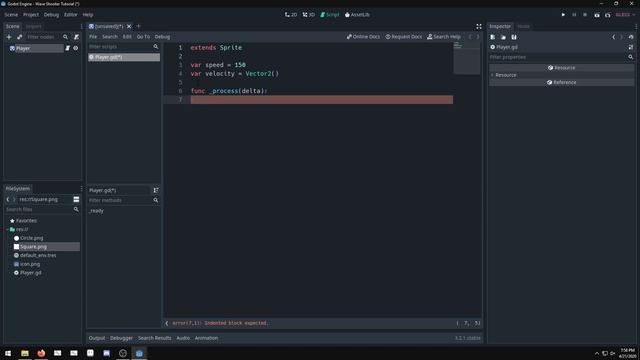The width and height of the screenshot is (640, 360).
Task: Toggle visibility of the Player node
Action: [76, 48]
